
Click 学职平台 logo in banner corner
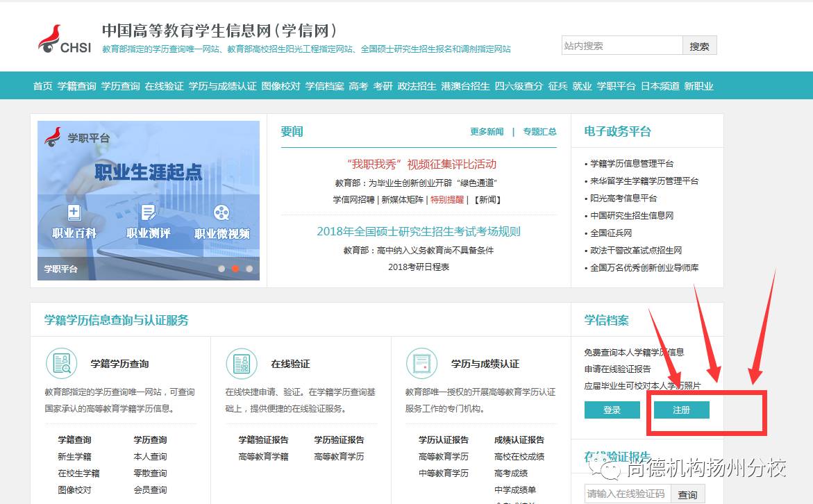(77, 137)
